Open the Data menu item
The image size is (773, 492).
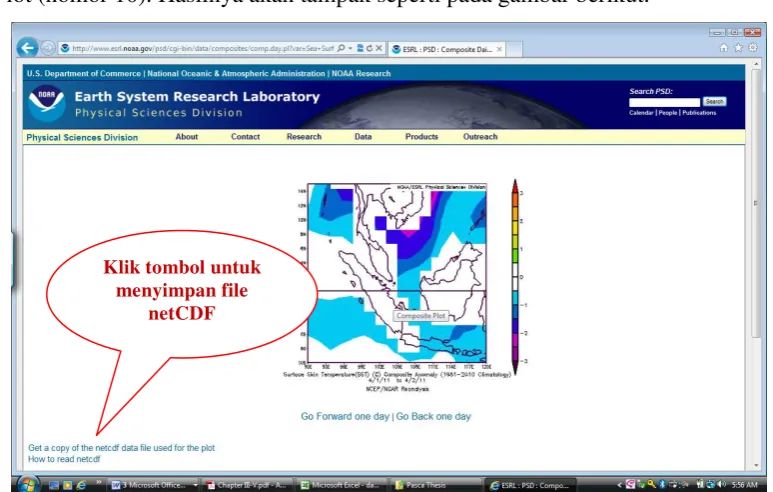pyautogui.click(x=363, y=137)
